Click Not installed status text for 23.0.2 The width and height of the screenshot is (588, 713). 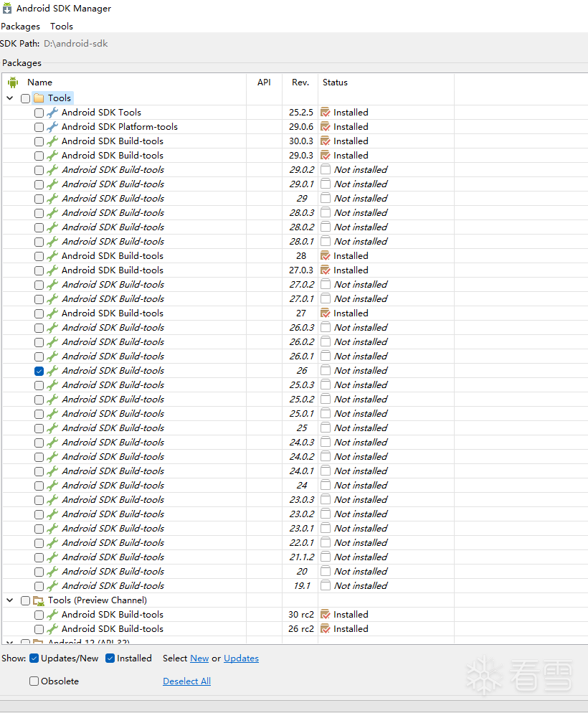361,514
